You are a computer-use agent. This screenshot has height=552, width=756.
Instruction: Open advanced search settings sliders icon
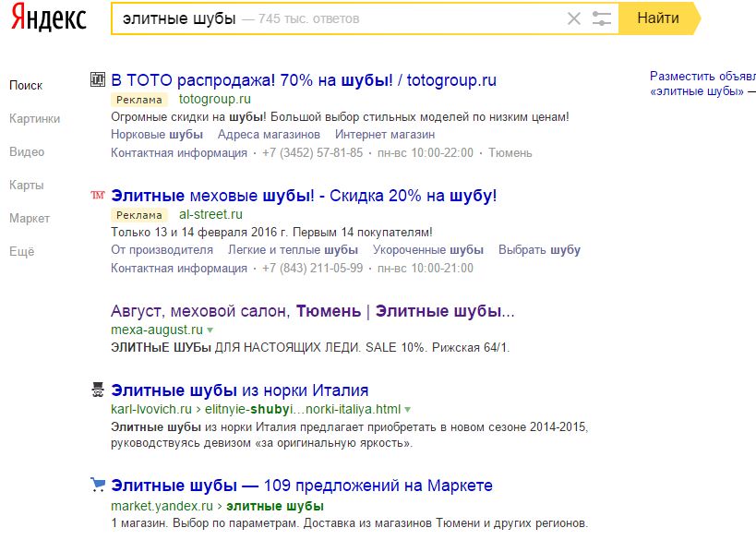pos(601,18)
